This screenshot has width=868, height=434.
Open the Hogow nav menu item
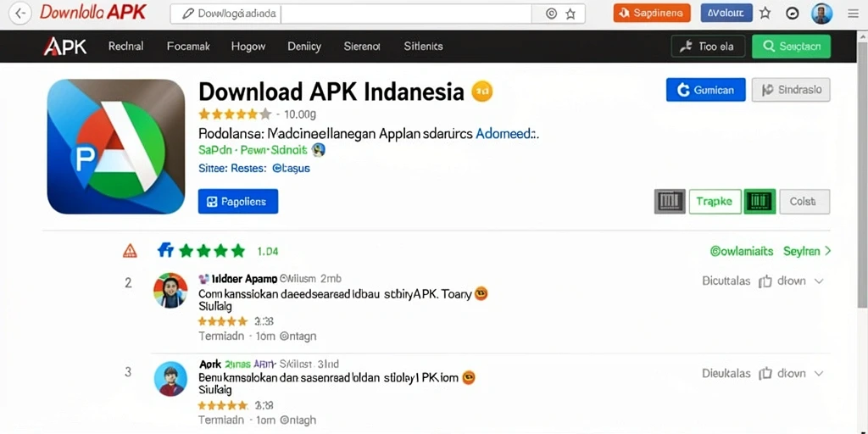tap(248, 47)
